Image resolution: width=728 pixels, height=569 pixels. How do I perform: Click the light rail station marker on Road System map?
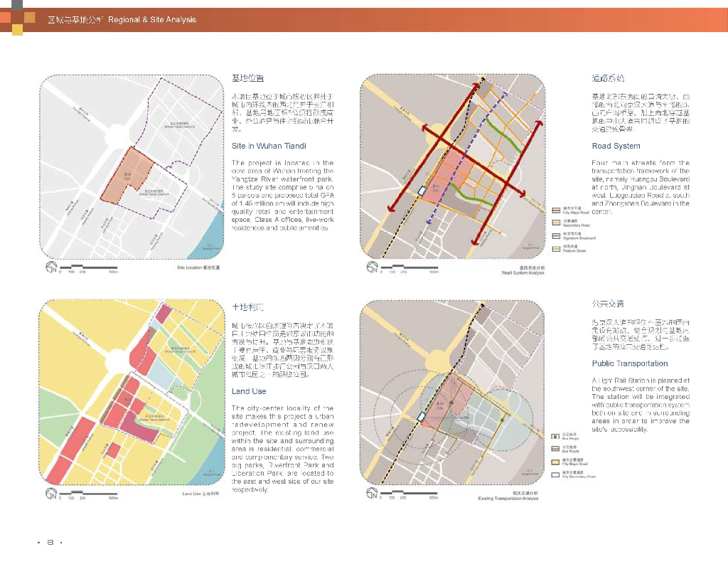[x=424, y=191]
